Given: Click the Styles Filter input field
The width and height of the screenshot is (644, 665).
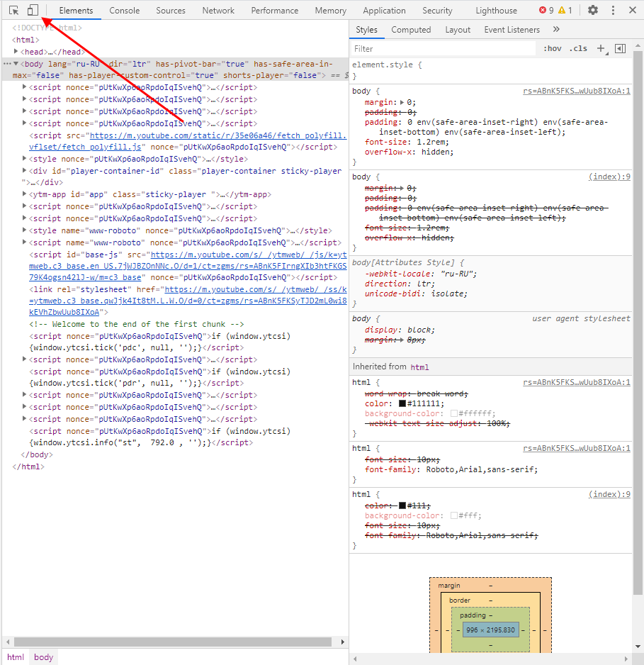Looking at the screenshot, I should pos(443,49).
